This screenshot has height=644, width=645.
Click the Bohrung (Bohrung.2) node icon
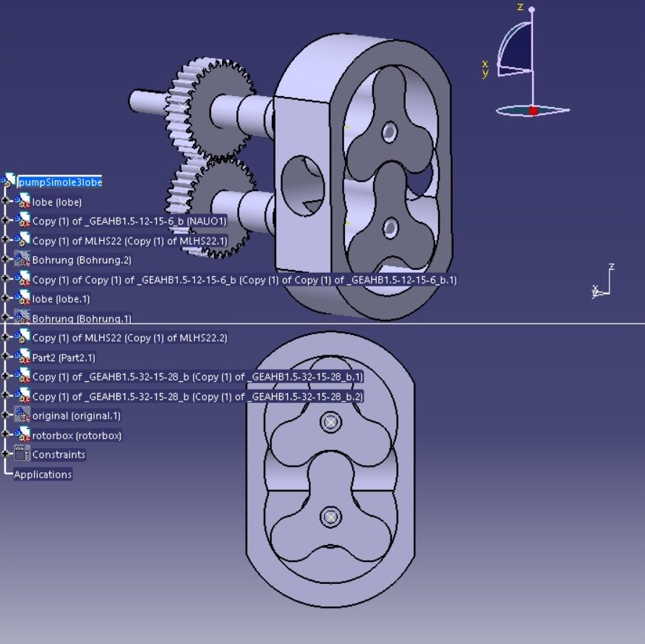click(x=22, y=259)
